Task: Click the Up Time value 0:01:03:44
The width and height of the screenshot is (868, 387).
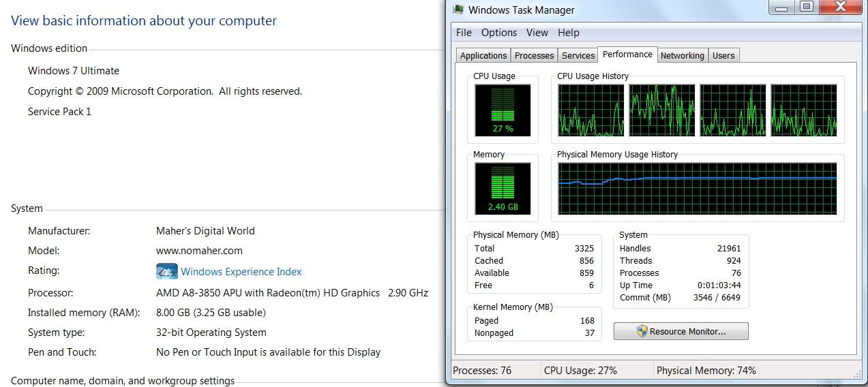Action: pos(719,285)
